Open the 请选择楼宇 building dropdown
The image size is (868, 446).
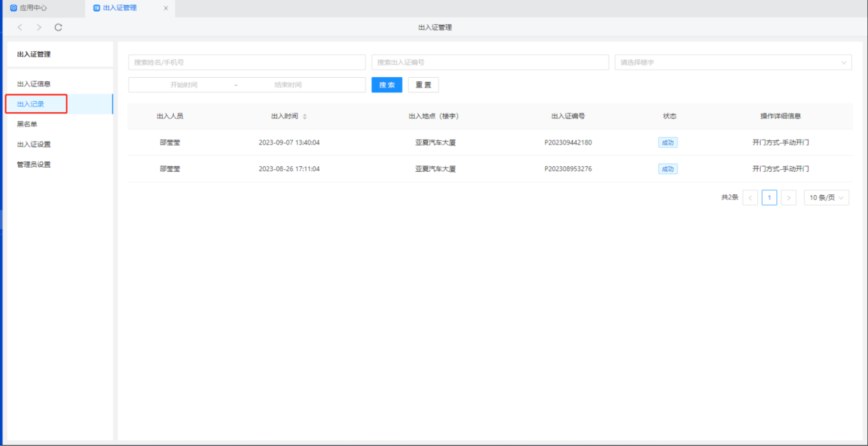(x=733, y=62)
